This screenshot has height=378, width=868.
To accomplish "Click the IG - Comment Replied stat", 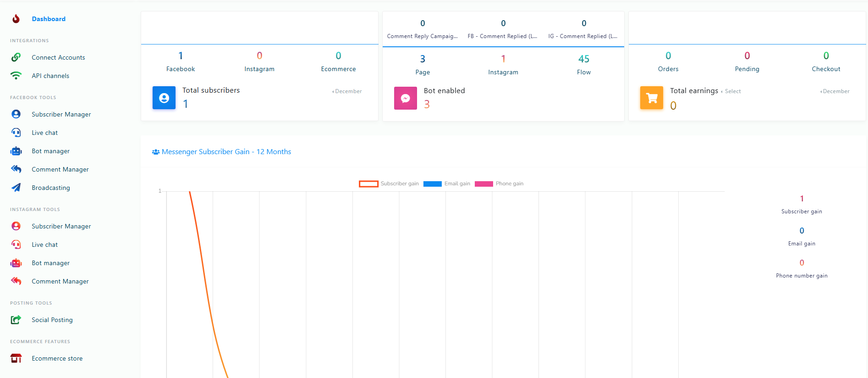I will [x=583, y=29].
